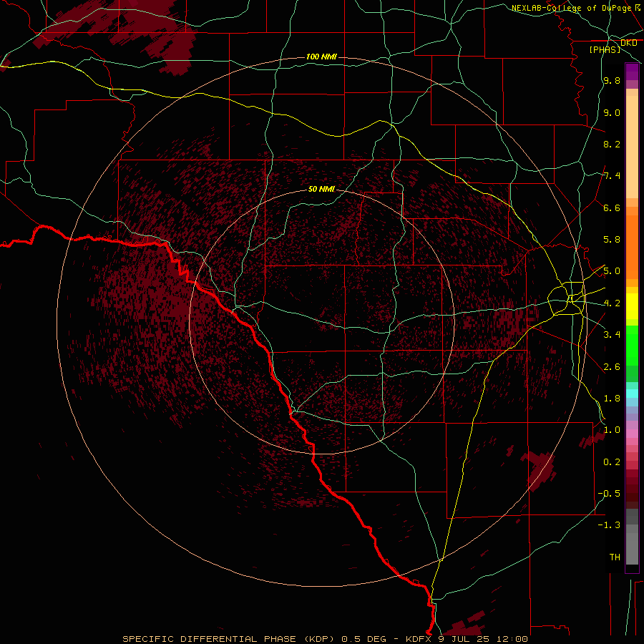
Task: Click the 7.4 scale value
Action: point(612,176)
